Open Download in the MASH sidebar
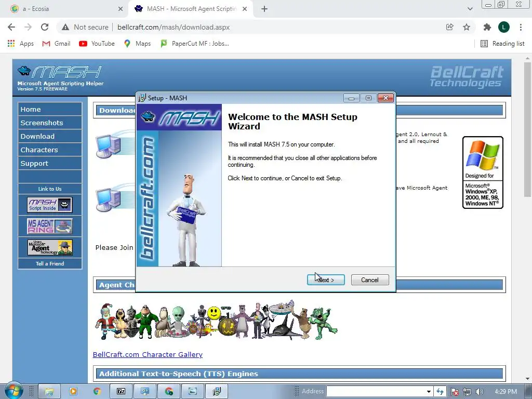The width and height of the screenshot is (532, 399). pos(50,137)
